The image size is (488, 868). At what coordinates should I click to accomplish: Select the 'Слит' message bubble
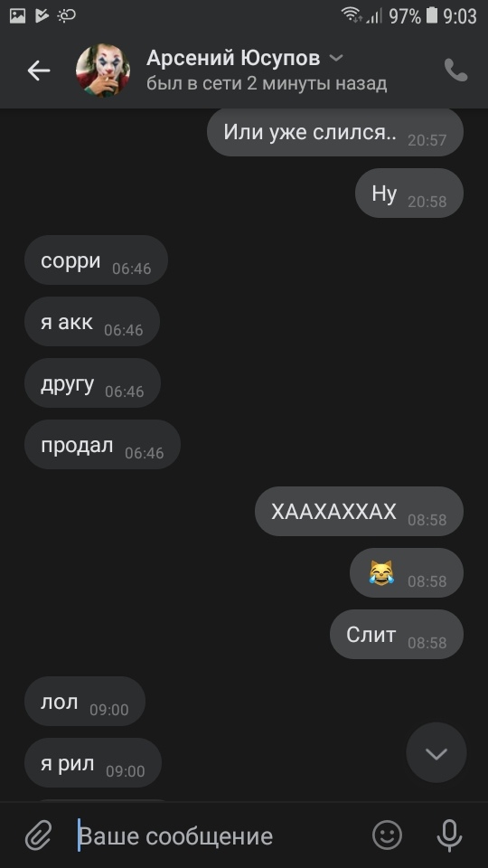397,635
